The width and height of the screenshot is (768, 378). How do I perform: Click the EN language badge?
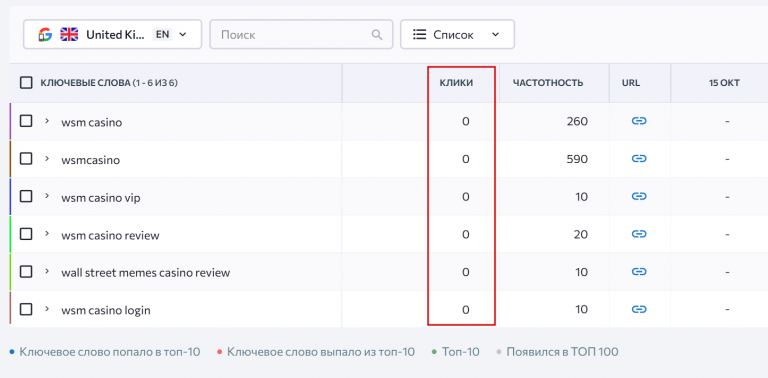pos(162,34)
